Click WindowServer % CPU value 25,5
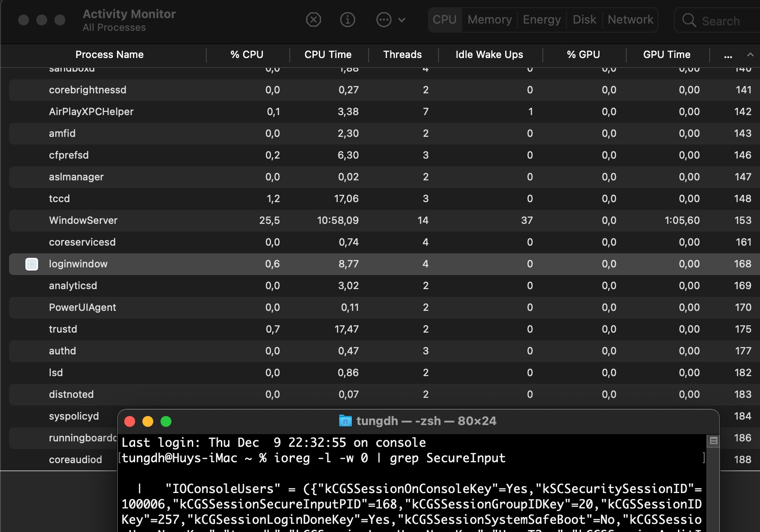The image size is (760, 532). coord(269,220)
